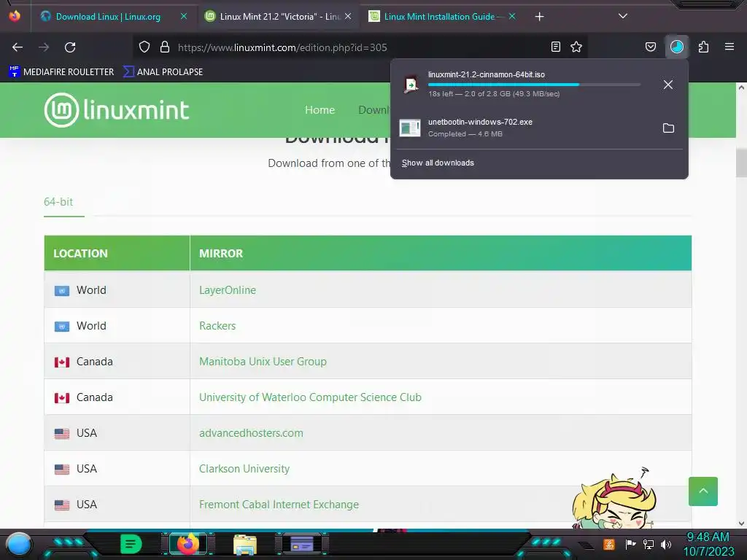
Task: Click the Firefox taskbar icon
Action: 187,544
